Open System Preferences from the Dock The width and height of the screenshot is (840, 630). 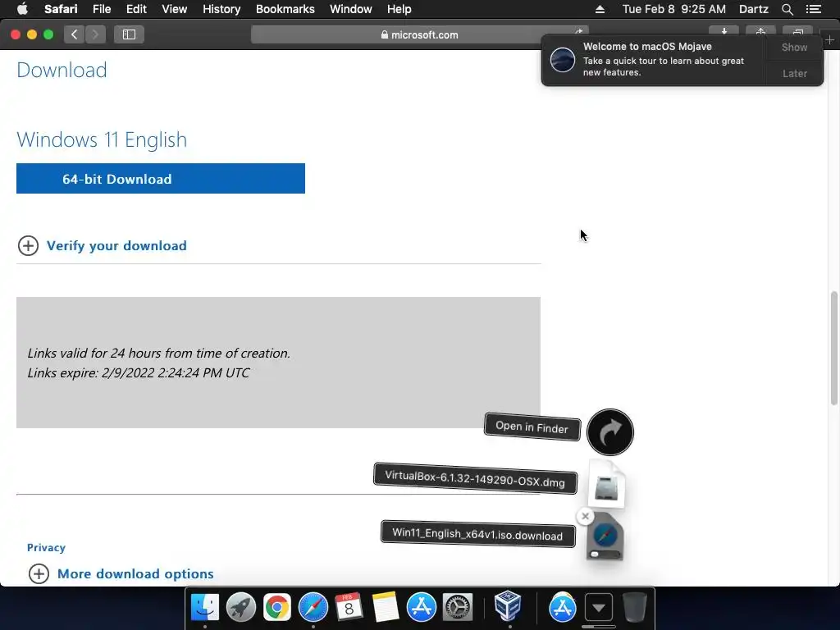(457, 608)
